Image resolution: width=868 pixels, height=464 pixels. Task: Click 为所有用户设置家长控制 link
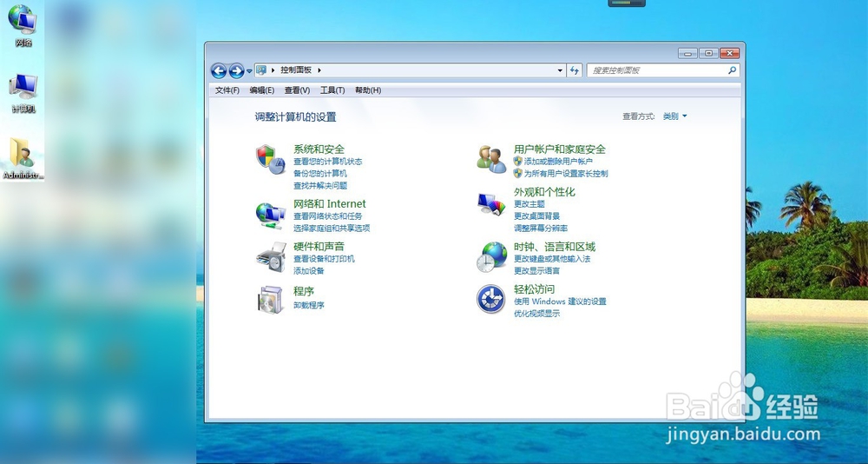tap(566, 174)
